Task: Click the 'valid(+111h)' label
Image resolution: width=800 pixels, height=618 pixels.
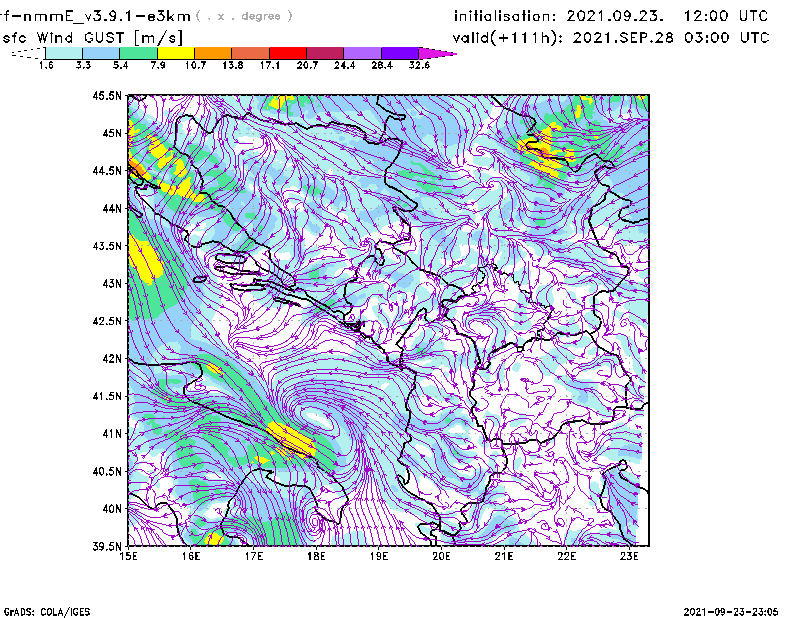Action: tap(509, 38)
